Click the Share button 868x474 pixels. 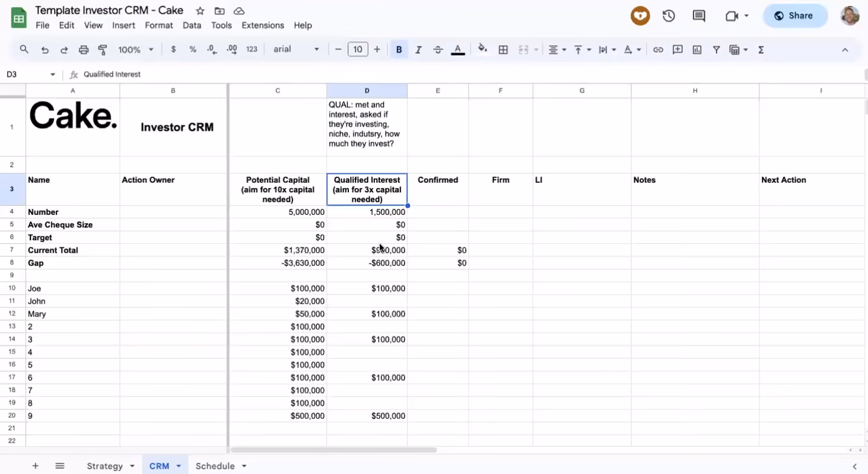pyautogui.click(x=795, y=16)
